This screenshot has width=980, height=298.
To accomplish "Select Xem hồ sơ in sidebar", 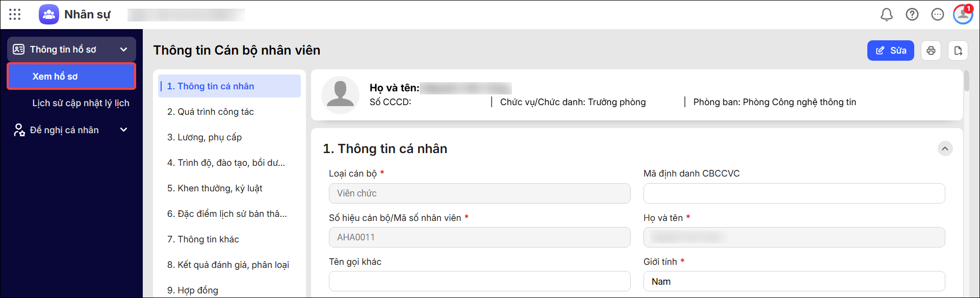I will pos(71,76).
